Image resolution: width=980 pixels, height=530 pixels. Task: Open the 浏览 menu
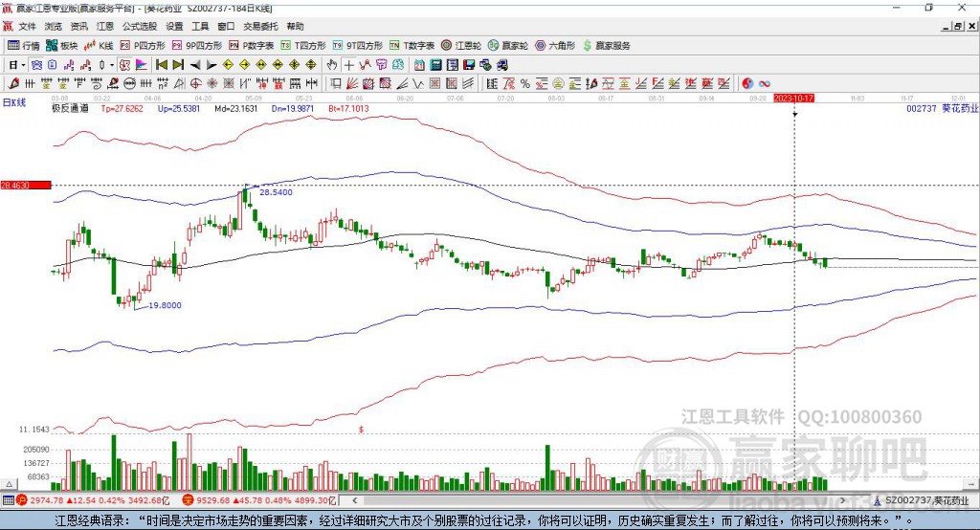[54, 26]
